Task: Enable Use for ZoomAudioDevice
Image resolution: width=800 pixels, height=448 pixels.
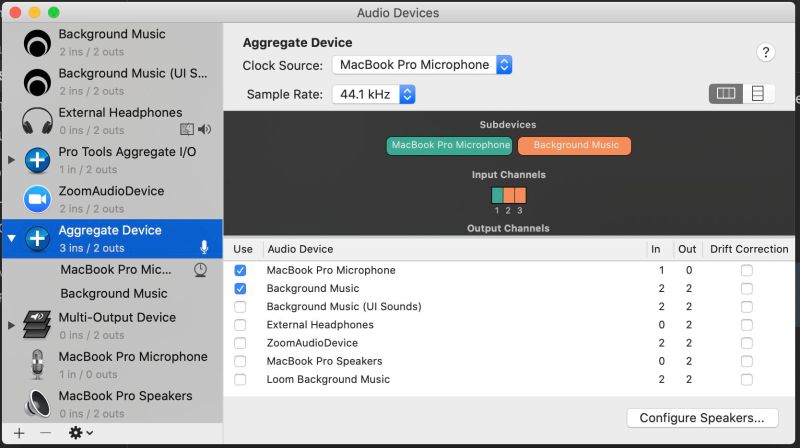Action: click(x=240, y=343)
